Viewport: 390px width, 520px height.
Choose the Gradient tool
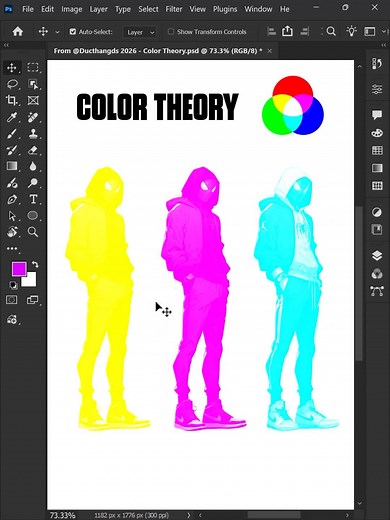pyautogui.click(x=12, y=166)
